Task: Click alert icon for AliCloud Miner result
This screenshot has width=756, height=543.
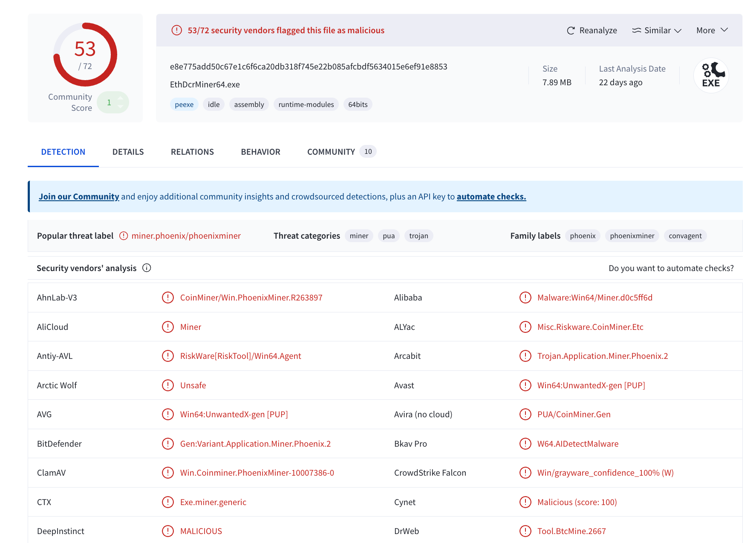Action: pyautogui.click(x=168, y=327)
